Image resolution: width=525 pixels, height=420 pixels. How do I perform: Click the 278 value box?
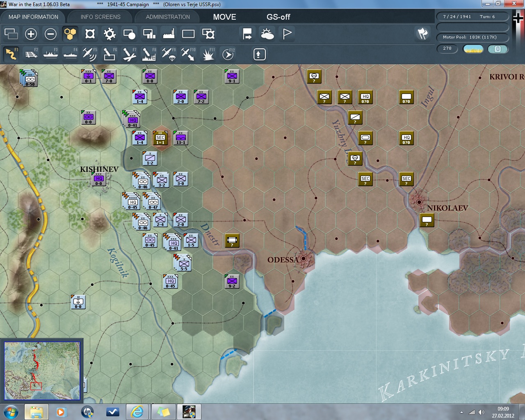coord(447,48)
